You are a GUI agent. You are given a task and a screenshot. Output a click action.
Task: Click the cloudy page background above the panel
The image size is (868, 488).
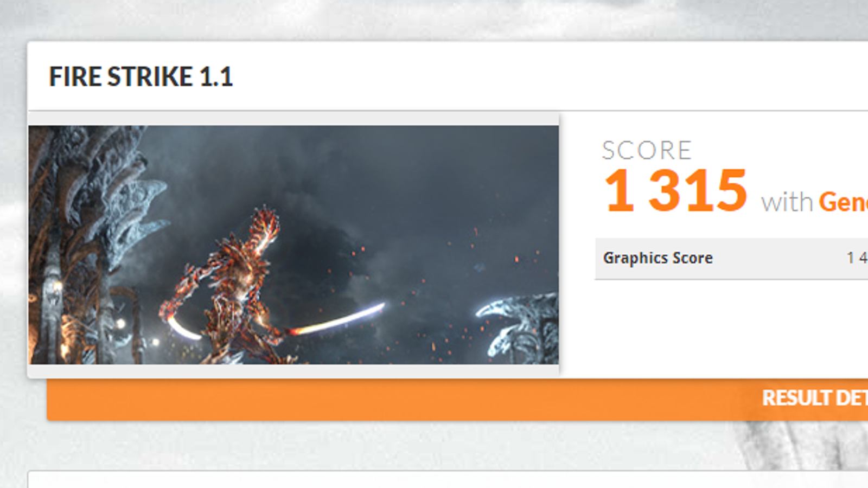(434, 19)
